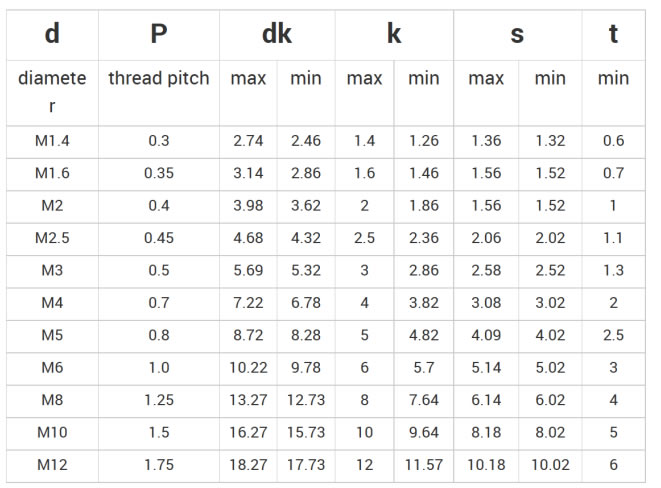Viewport: 661px width, 488px height.
Task: Click the 'dk' column header
Action: (x=277, y=34)
